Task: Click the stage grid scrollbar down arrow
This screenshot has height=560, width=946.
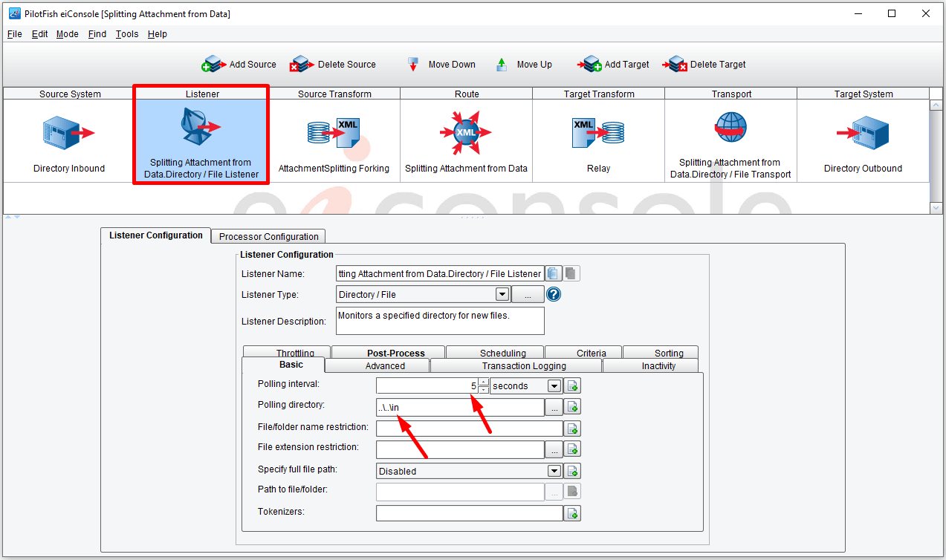Action: coord(936,208)
